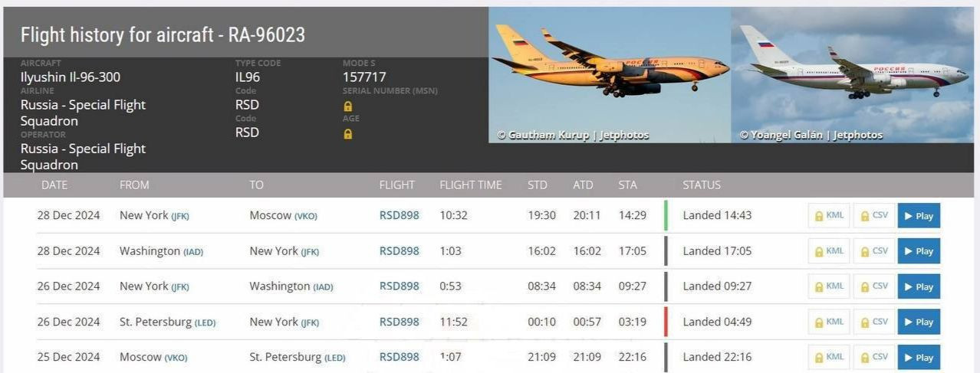Click the STATUS column header
Viewport: 980px width, 373px height.
pos(702,185)
